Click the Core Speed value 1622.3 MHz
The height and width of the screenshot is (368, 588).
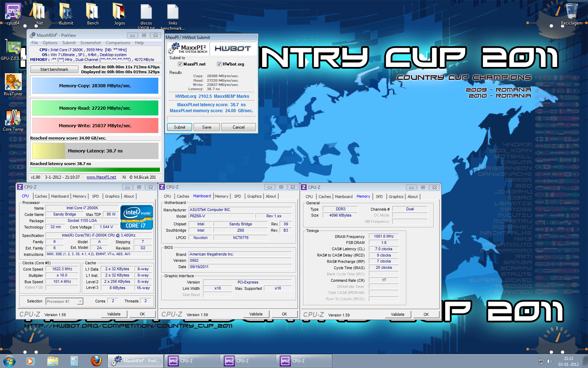click(62, 269)
